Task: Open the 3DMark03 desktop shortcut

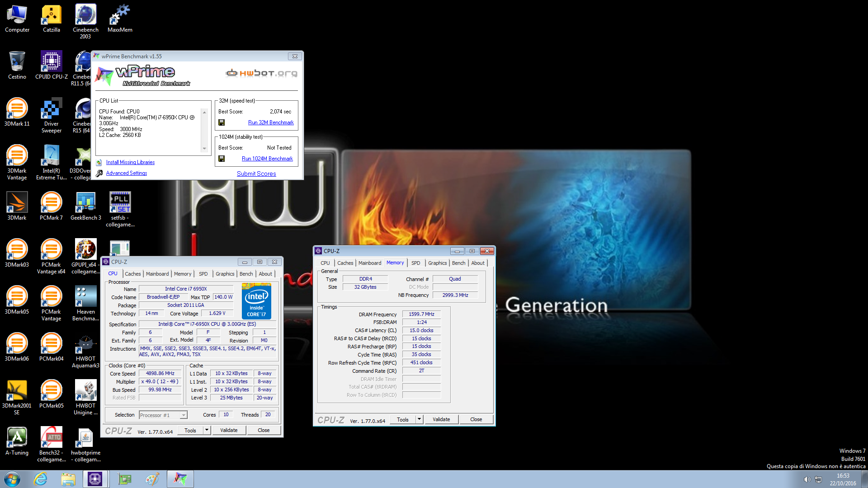Action: [x=17, y=253]
